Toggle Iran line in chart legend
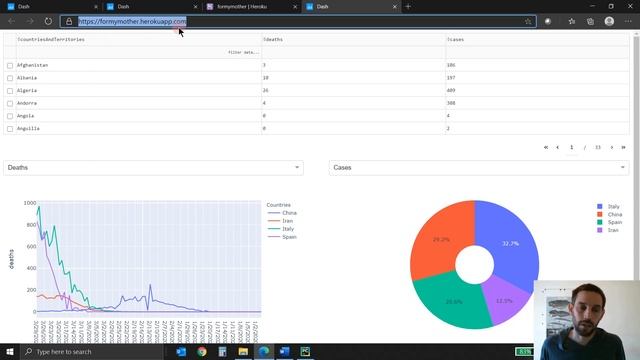This screenshot has width=640, height=360. coord(280,221)
